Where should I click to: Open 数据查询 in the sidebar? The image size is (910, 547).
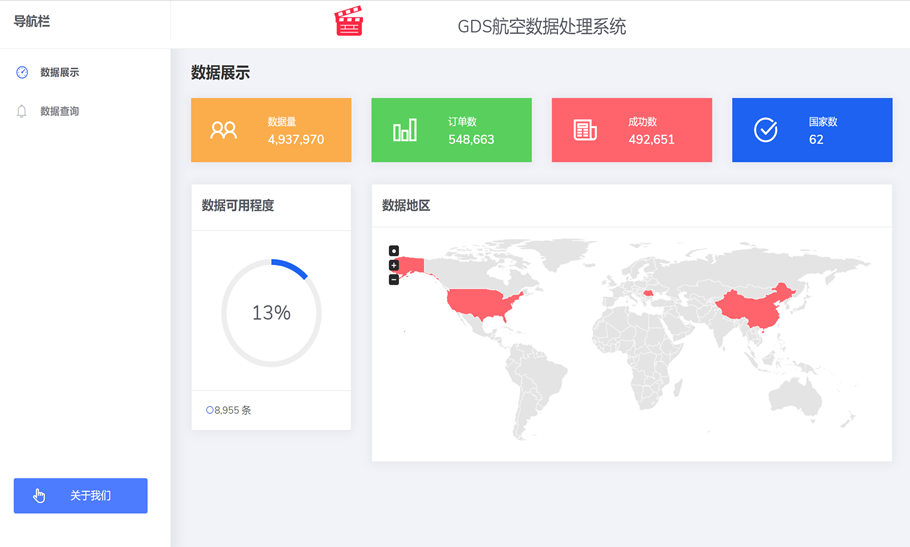point(59,111)
